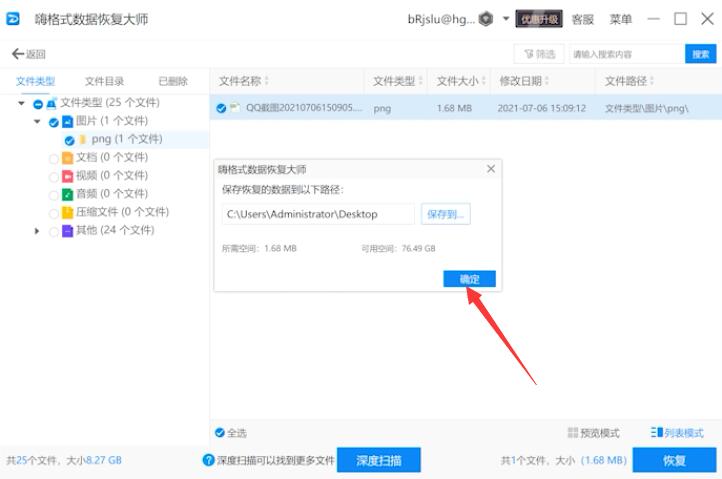Switch to the 已删除 tab
Image resolution: width=722 pixels, height=479 pixels.
tap(173, 82)
